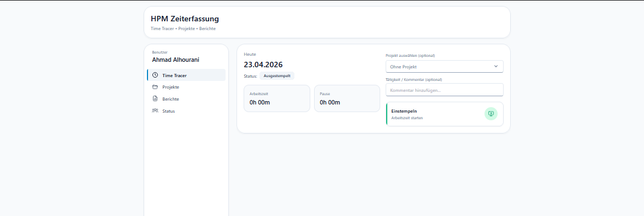The height and width of the screenshot is (216, 644).
Task: Open the Status menu item
Action: [186, 110]
